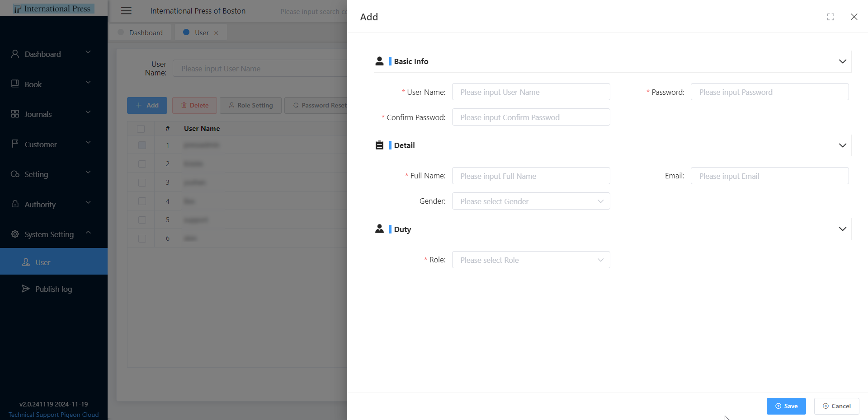Expand the Journals menu chevron
The image size is (868, 420).
pyautogui.click(x=88, y=112)
